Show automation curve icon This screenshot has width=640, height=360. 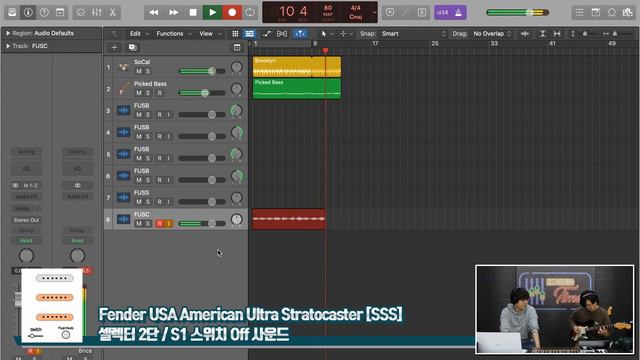[267, 34]
